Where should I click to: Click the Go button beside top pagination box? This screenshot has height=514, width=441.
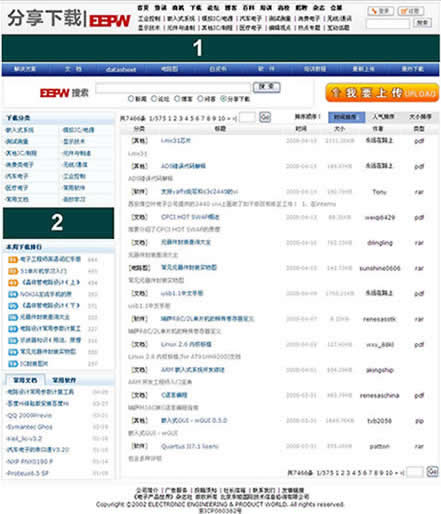265,117
